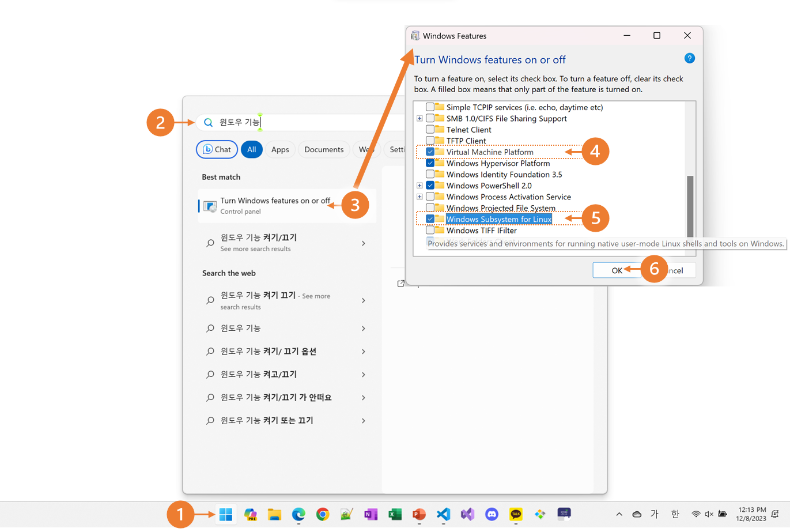
Task: Open the Wi-Fi network tray icon
Action: pyautogui.click(x=696, y=514)
